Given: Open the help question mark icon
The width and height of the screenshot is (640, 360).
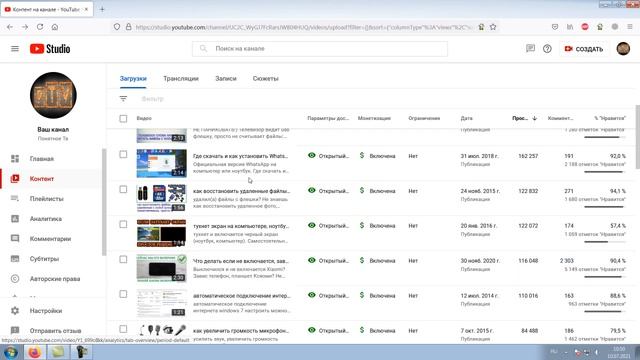Looking at the screenshot, I should pos(547,49).
